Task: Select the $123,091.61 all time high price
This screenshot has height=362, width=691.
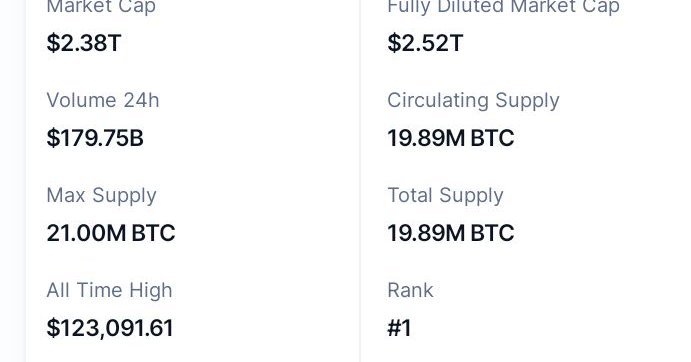Action: [x=110, y=328]
